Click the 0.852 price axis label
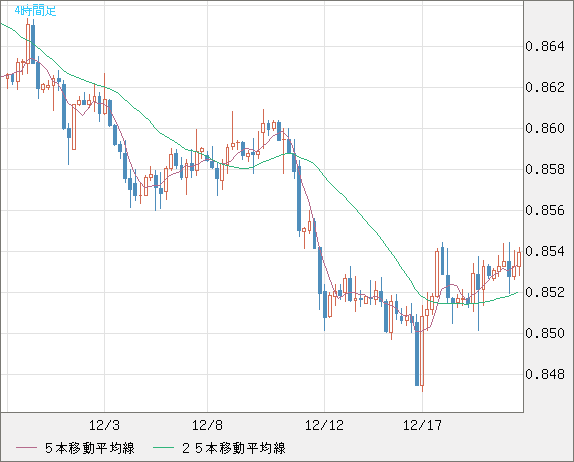574x462 pixels. coord(545,293)
